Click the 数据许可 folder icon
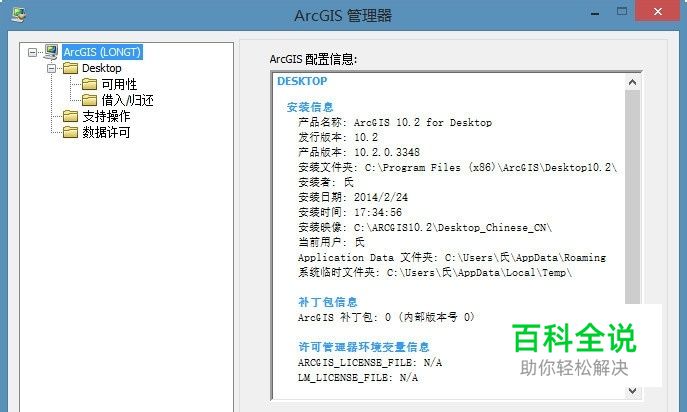687x412 pixels. click(x=70, y=132)
